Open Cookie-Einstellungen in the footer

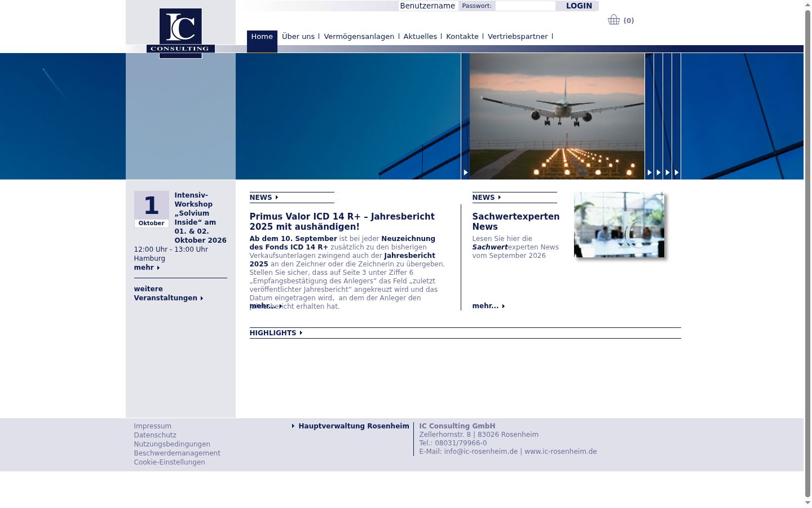click(x=169, y=462)
